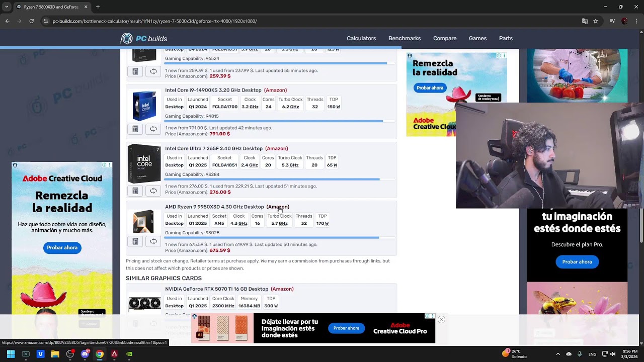
Task: Show hidden system tray icons
Action: (557, 354)
